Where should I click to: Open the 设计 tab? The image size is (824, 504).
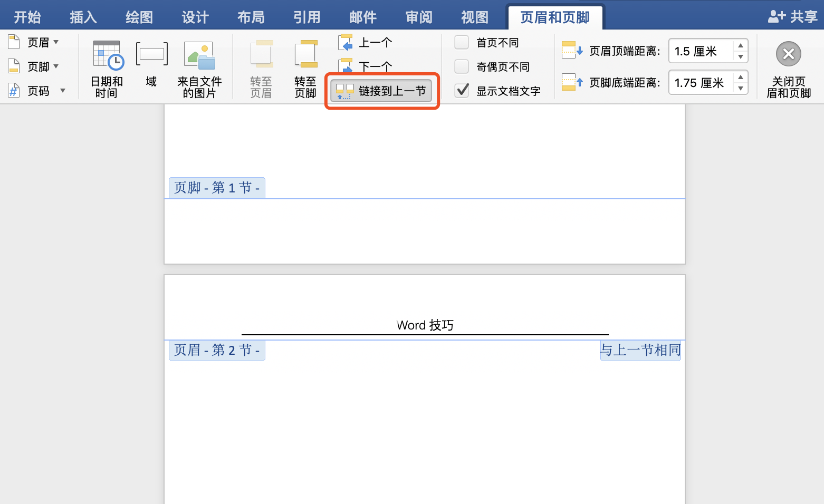tap(195, 17)
